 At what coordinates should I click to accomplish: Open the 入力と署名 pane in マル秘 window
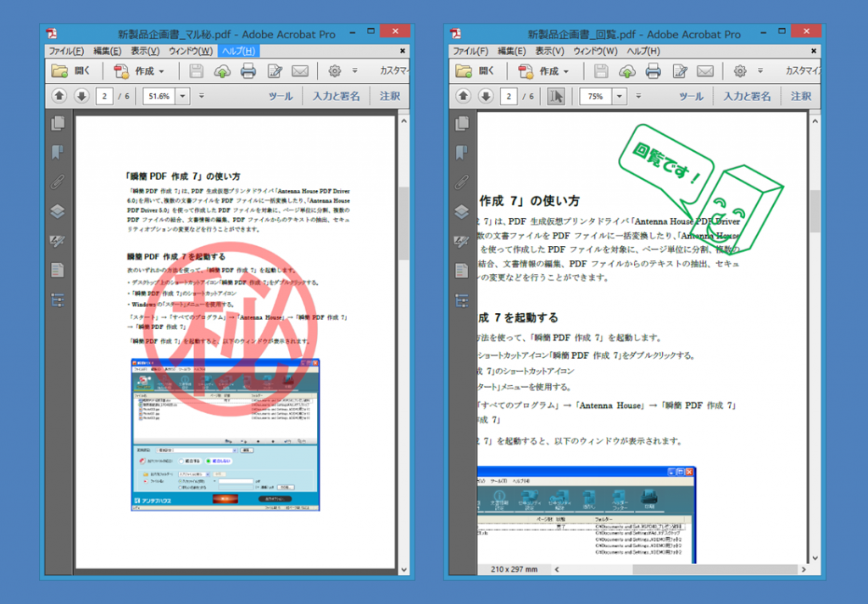click(336, 97)
